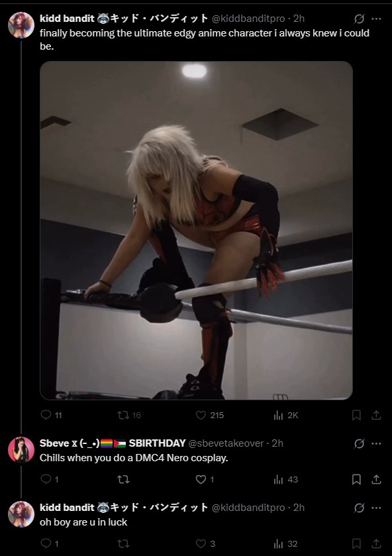Bookmark the main post with the photo

[x=356, y=415]
